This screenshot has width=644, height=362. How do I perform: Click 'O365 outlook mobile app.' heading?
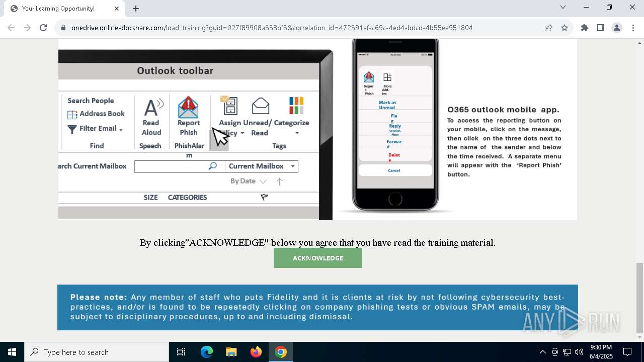click(503, 110)
